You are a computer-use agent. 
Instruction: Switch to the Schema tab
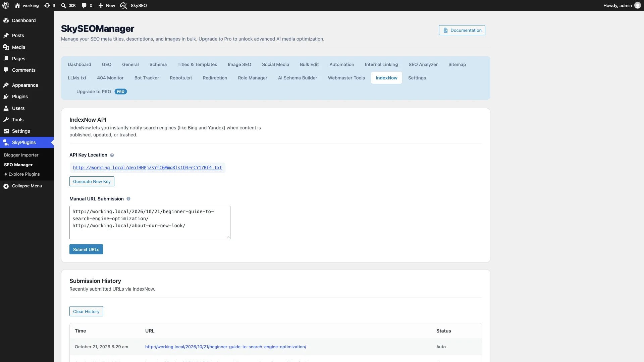tap(158, 64)
